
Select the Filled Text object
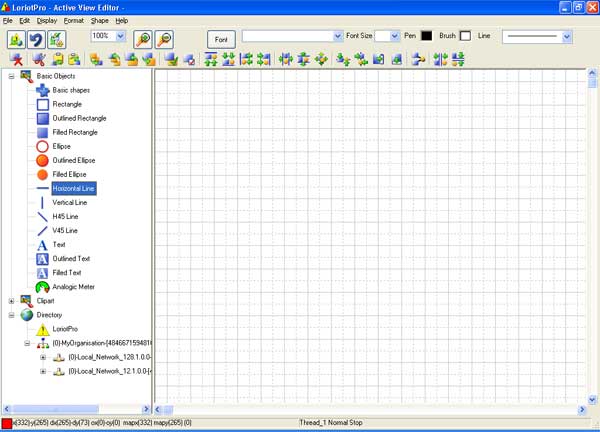point(67,273)
